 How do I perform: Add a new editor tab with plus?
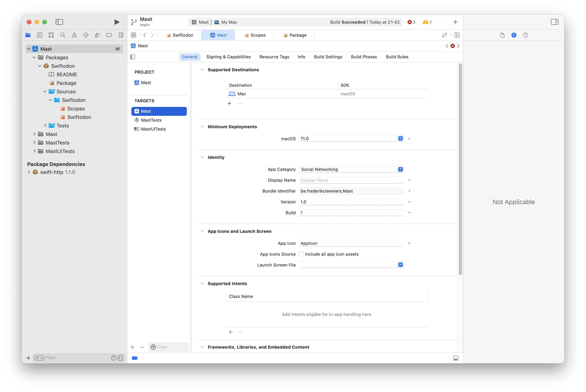click(x=455, y=22)
